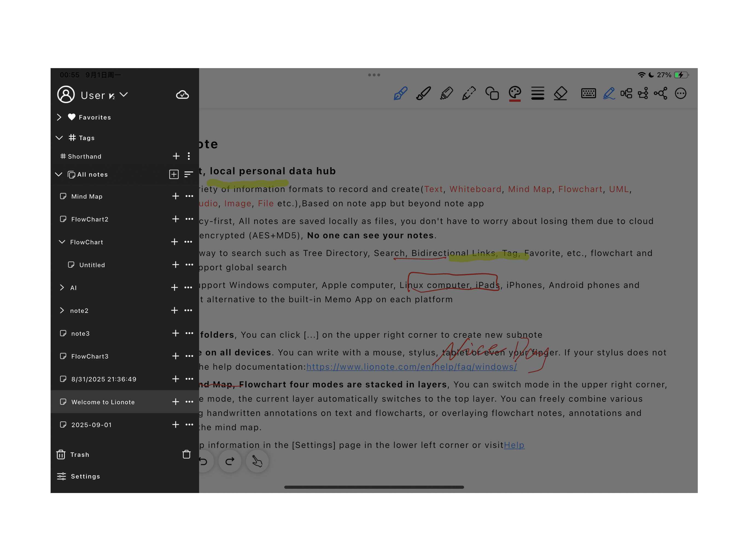The width and height of the screenshot is (747, 560).
Task: Open the lionote.com windows FAQ link
Action: [x=412, y=367]
